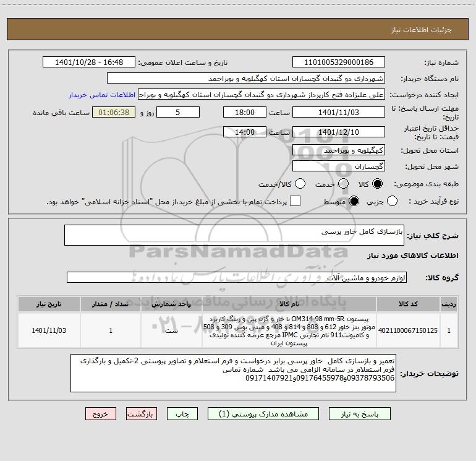Image resolution: width=476 pixels, height=461 pixels.
Task: Click the price validity hour 14:00 field
Action: pos(245,132)
